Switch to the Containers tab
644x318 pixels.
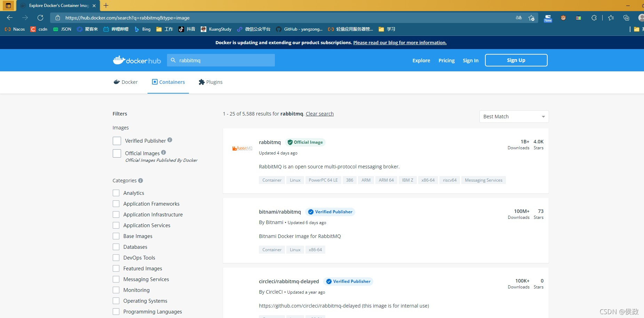pyautogui.click(x=168, y=82)
